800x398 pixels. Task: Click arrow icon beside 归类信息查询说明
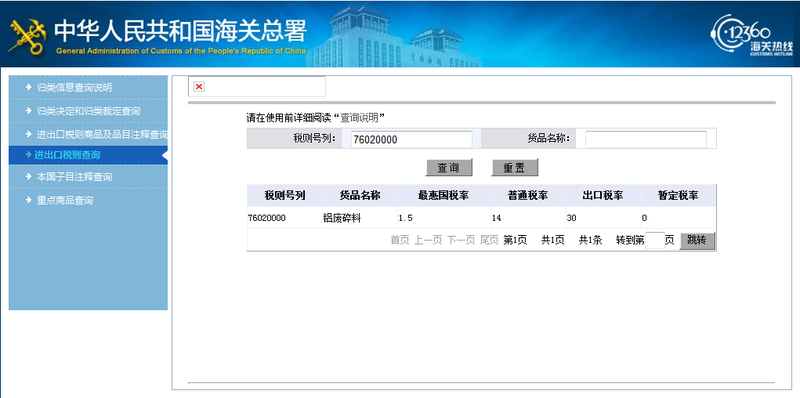(x=29, y=87)
